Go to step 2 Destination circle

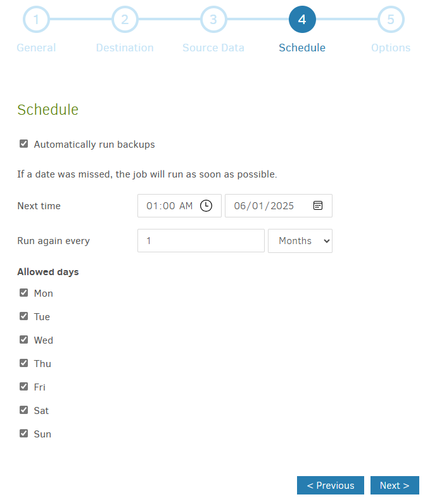(125, 19)
